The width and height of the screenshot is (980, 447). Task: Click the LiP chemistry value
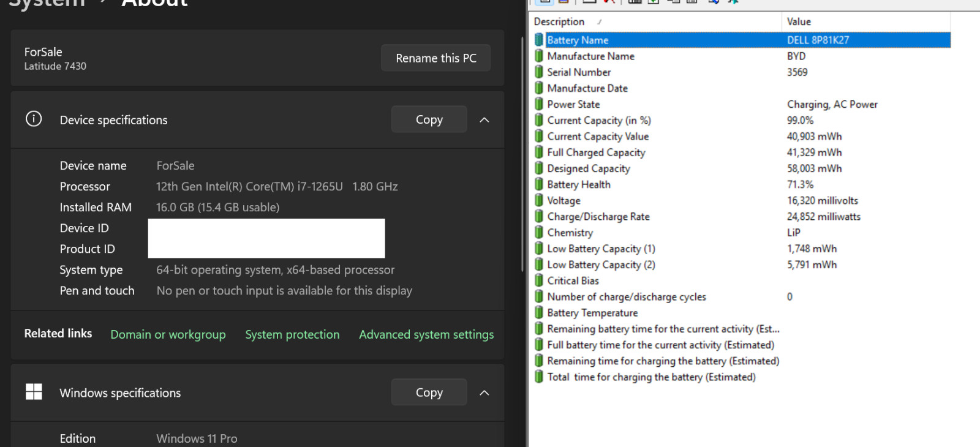coord(794,232)
